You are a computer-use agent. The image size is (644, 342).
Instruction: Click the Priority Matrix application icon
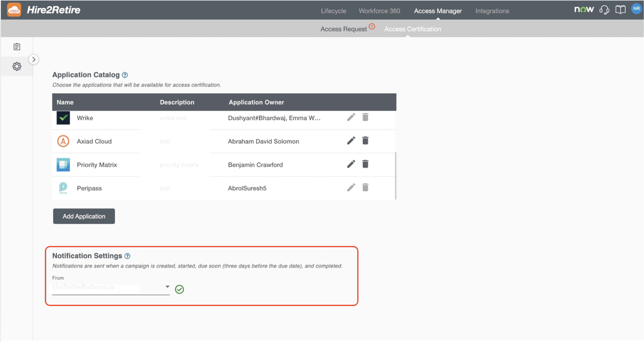[63, 164]
